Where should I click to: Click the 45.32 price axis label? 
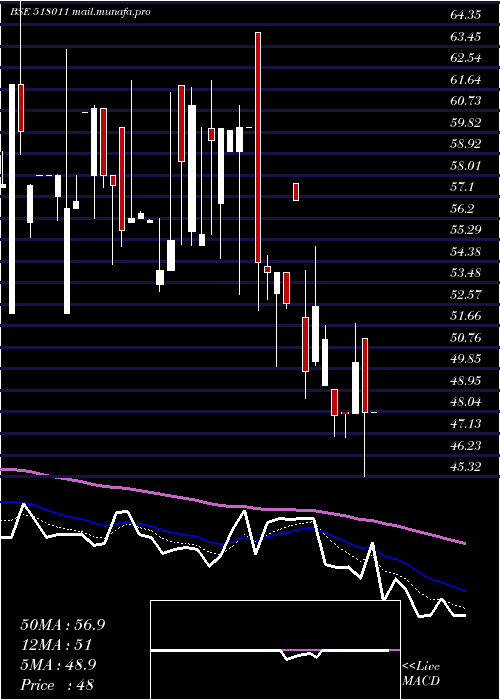[466, 467]
